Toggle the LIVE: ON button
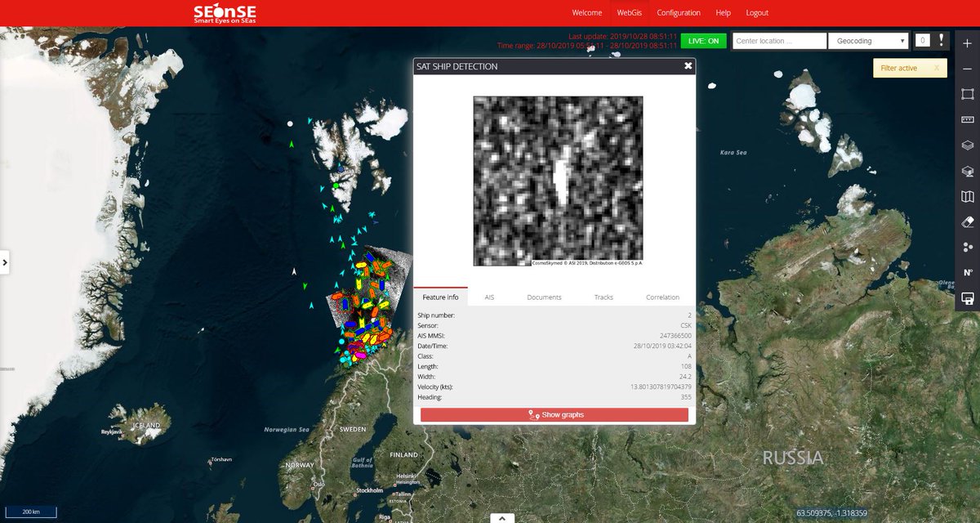980x523 pixels. (703, 41)
